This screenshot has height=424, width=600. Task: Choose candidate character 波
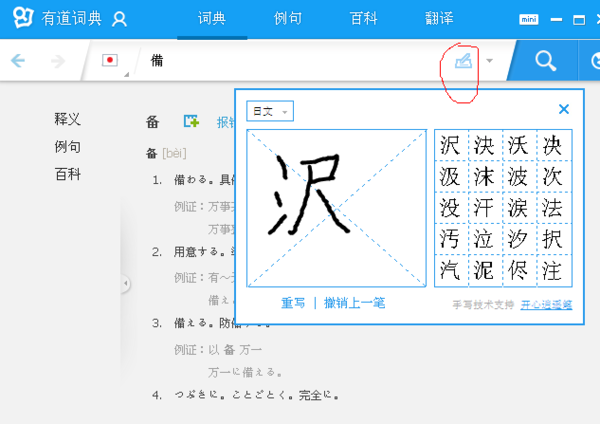[518, 176]
